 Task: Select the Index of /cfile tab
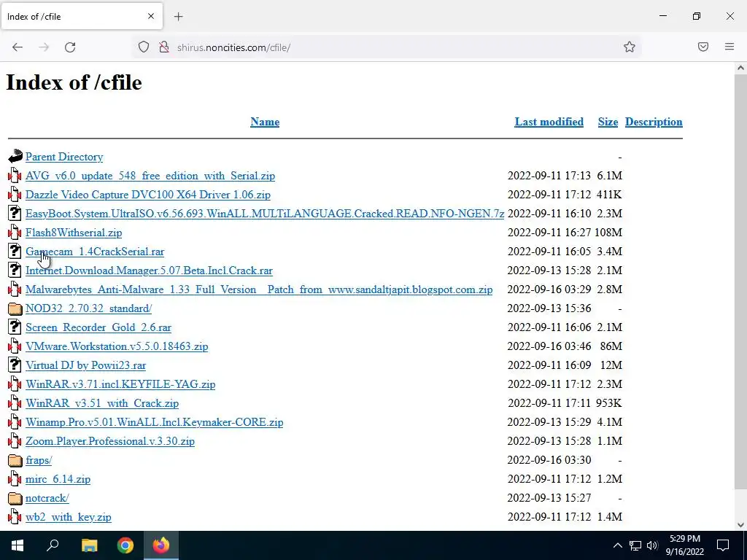click(82, 16)
